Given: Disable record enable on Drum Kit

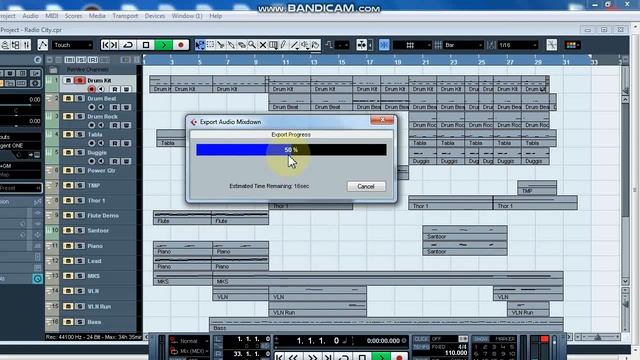Looking at the screenshot, I should point(91,89).
